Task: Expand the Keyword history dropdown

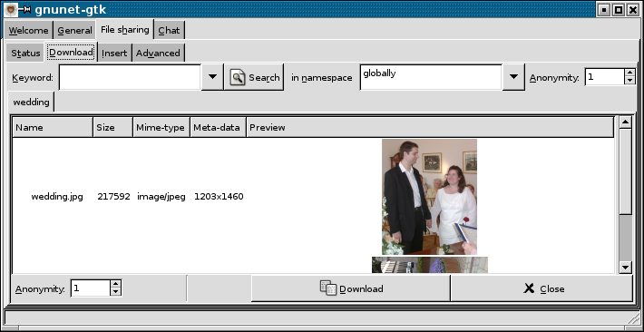Action: 212,77
